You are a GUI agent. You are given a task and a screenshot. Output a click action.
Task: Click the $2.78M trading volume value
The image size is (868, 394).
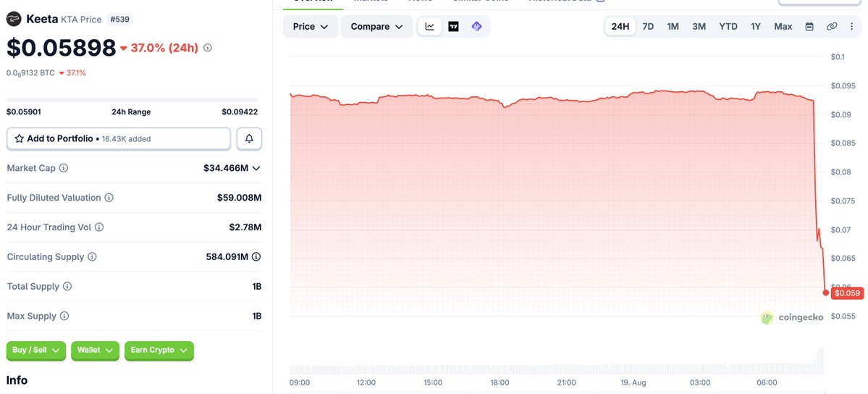245,227
